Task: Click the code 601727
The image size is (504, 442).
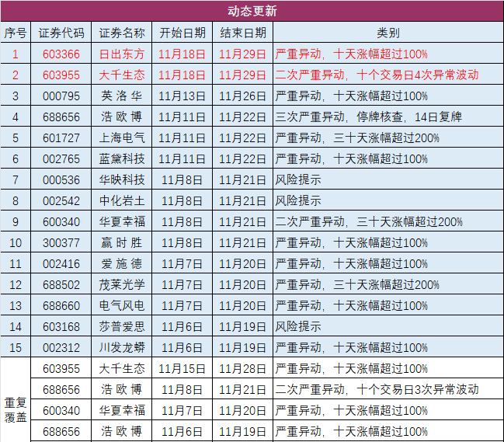Action: point(61,138)
